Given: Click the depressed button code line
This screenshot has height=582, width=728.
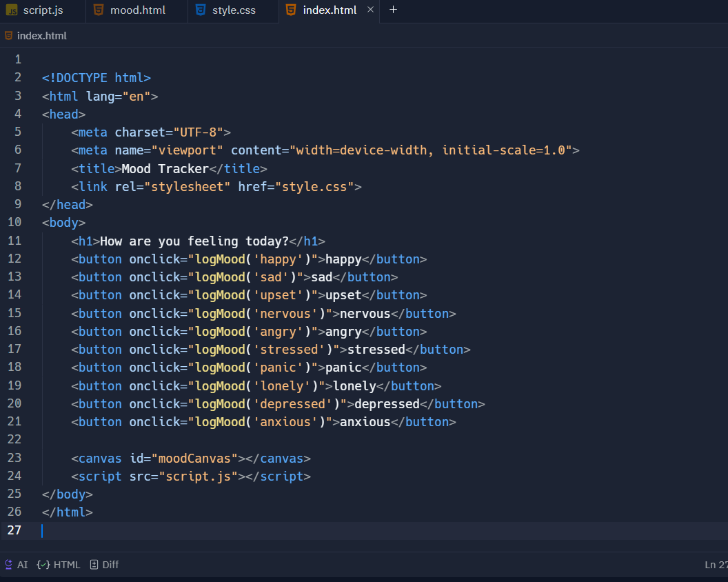Looking at the screenshot, I should pyautogui.click(x=278, y=404).
